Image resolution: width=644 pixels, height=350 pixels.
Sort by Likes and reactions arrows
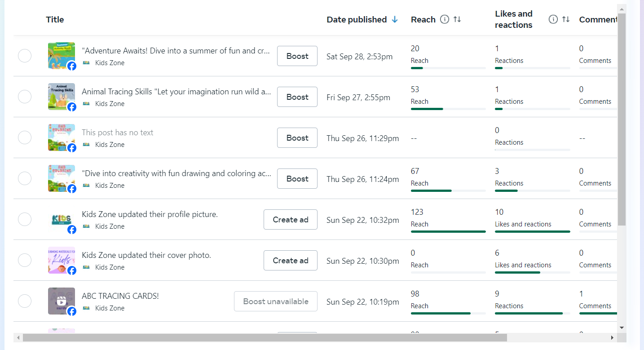[566, 19]
